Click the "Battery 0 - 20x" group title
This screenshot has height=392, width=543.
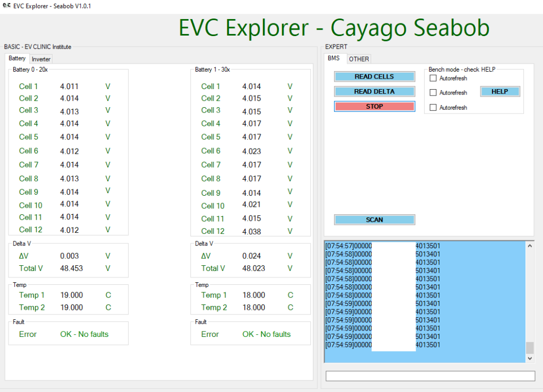(x=30, y=69)
